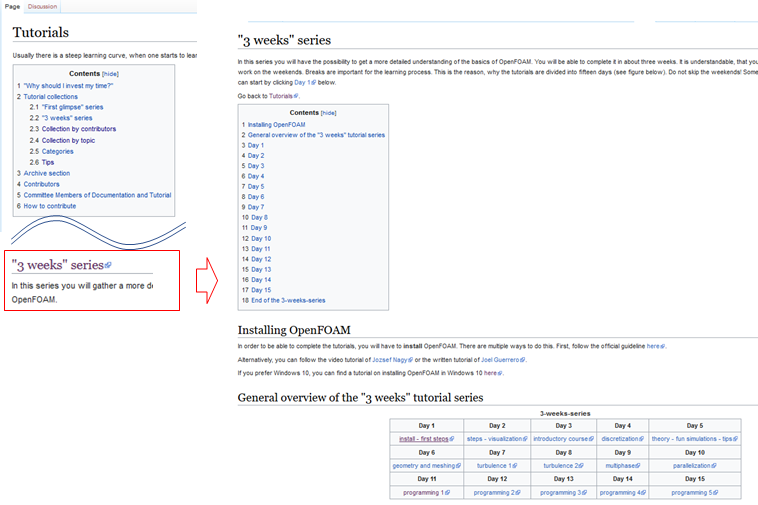Image resolution: width=758 pixels, height=505 pixels.
Task: Open "discretization" Day 4 link
Action: tap(620, 439)
